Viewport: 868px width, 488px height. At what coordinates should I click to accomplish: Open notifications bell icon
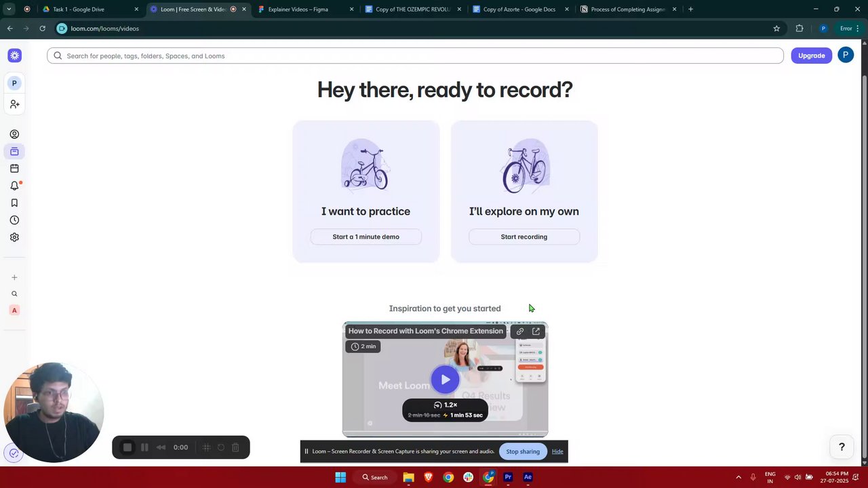[x=14, y=186]
